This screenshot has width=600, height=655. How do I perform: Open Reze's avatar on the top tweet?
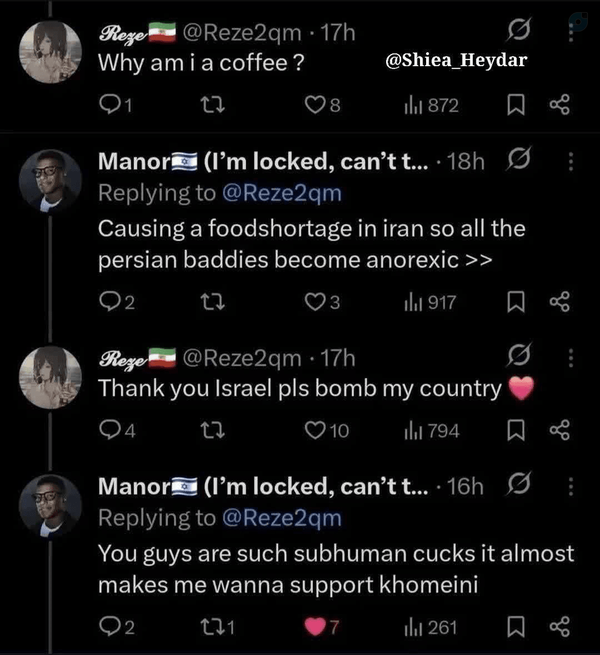point(51,53)
